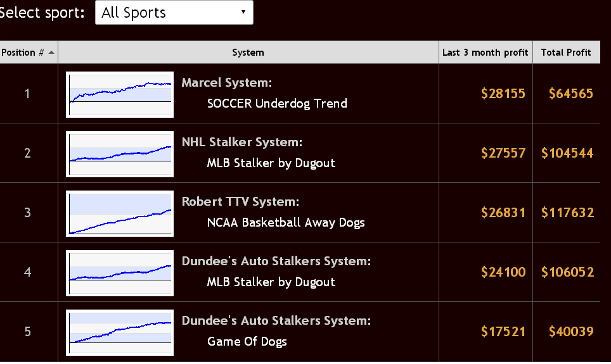Sort table by System column header
Viewport: 611px width, 364px height.
248,52
